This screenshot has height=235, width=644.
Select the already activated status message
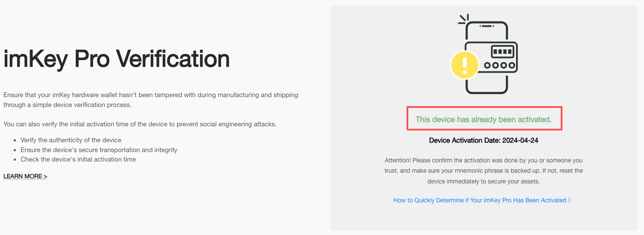pos(483,119)
